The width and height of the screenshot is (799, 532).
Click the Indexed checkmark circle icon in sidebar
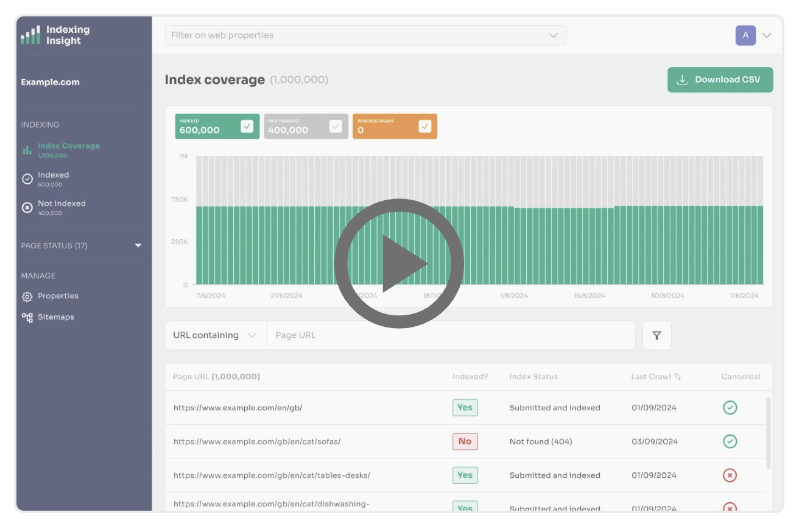[27, 179]
